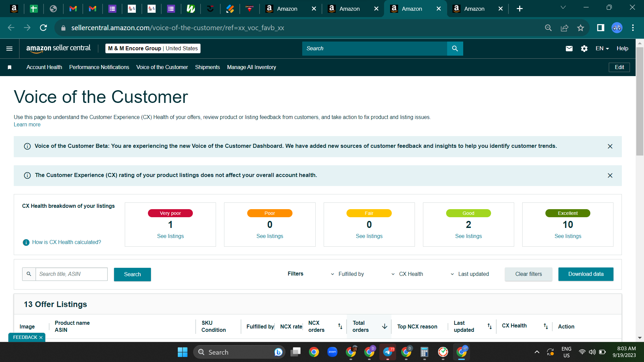Screen dimensions: 644x362
Task: Click the Amazon Seller Central logo
Action: 58,49
